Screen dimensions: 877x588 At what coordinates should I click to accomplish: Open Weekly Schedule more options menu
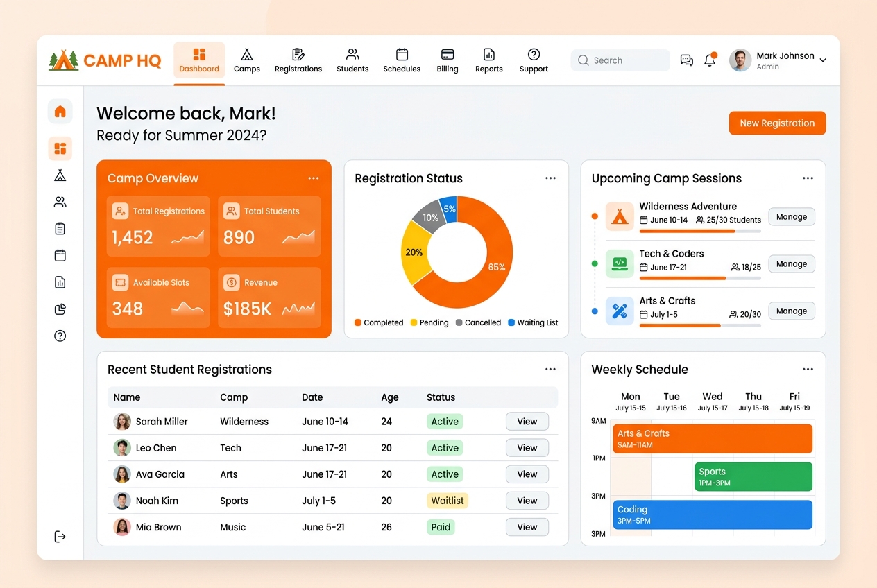coord(808,370)
